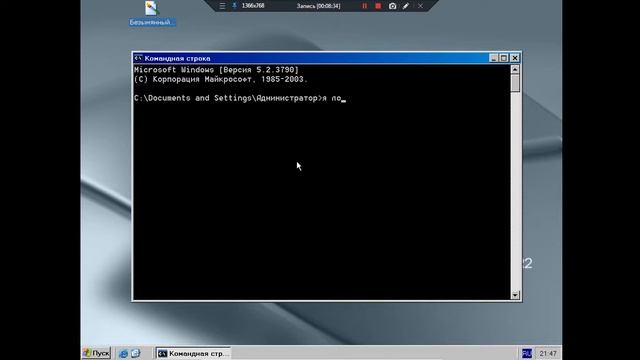Image resolution: width=640 pixels, height=360 pixels.
Task: Open the Пуск start menu
Action: pos(96,353)
